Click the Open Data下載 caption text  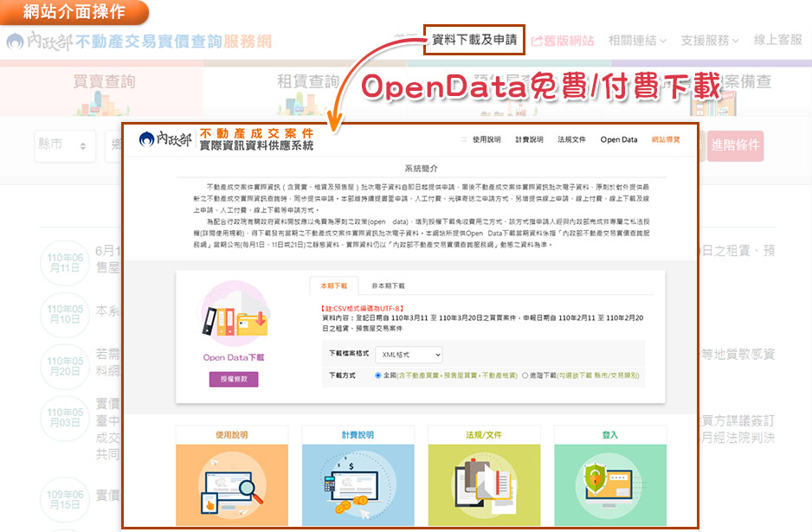(234, 357)
